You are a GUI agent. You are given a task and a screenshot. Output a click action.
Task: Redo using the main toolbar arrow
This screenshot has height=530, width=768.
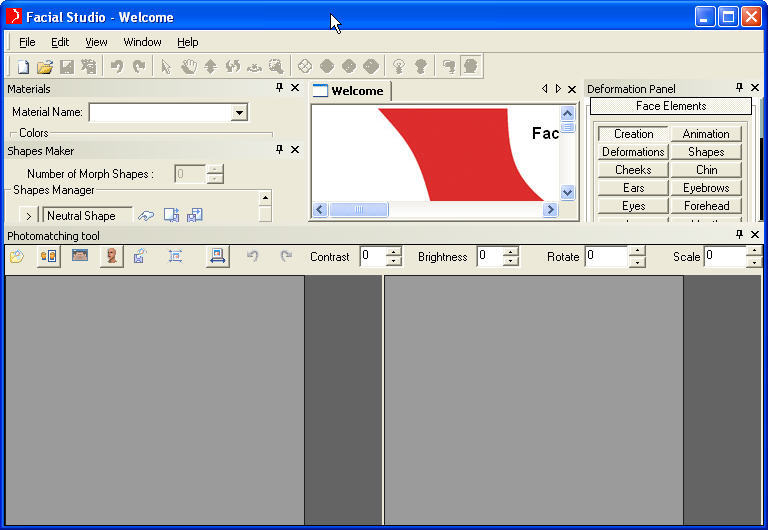click(x=139, y=66)
